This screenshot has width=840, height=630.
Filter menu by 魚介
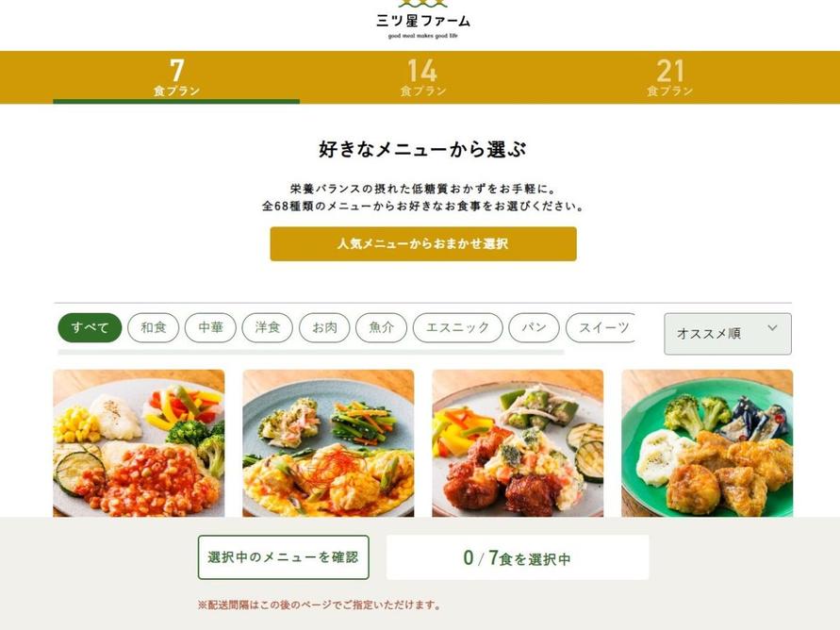point(382,327)
